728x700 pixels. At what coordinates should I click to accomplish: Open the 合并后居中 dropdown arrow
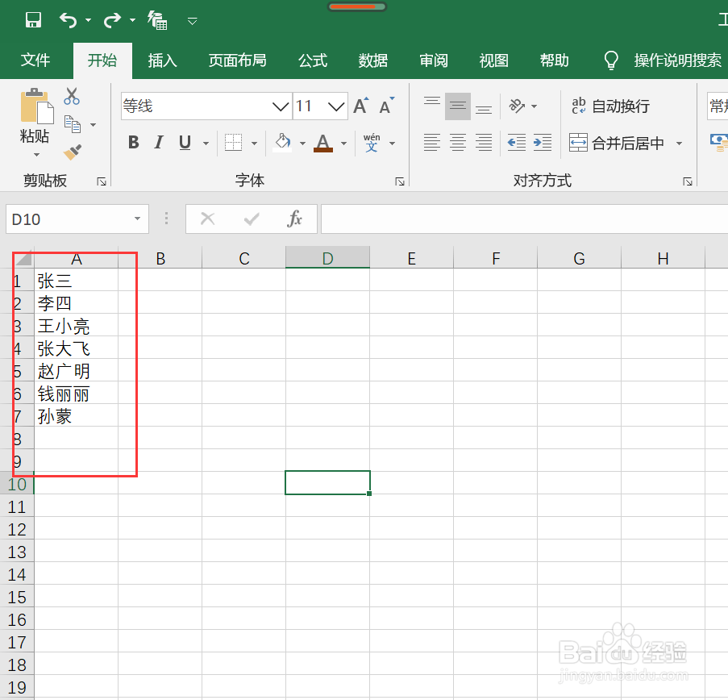coord(680,143)
